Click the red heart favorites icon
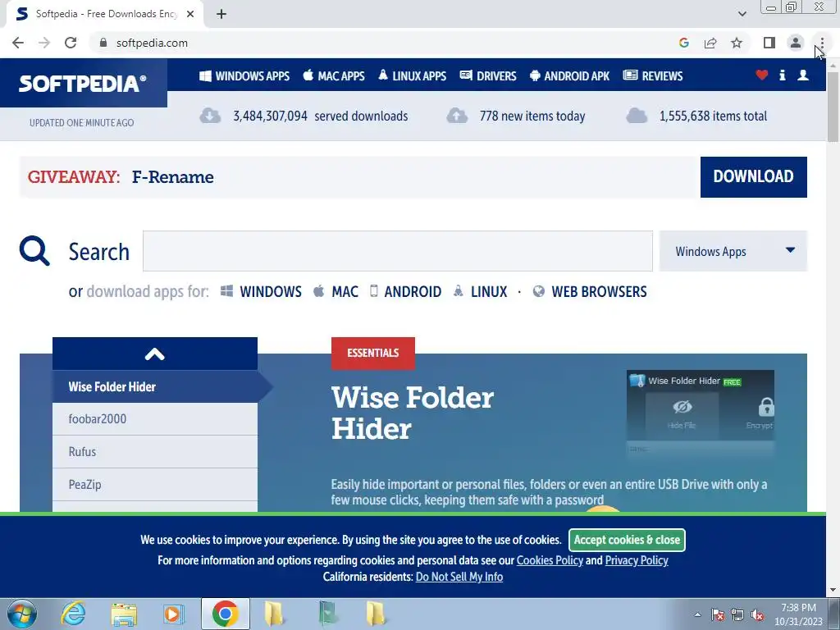 pyautogui.click(x=762, y=75)
